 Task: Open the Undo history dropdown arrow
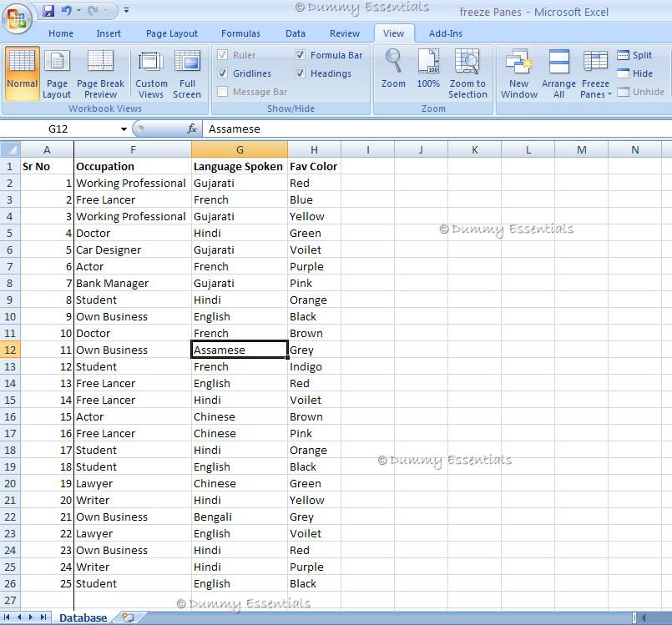[78, 10]
